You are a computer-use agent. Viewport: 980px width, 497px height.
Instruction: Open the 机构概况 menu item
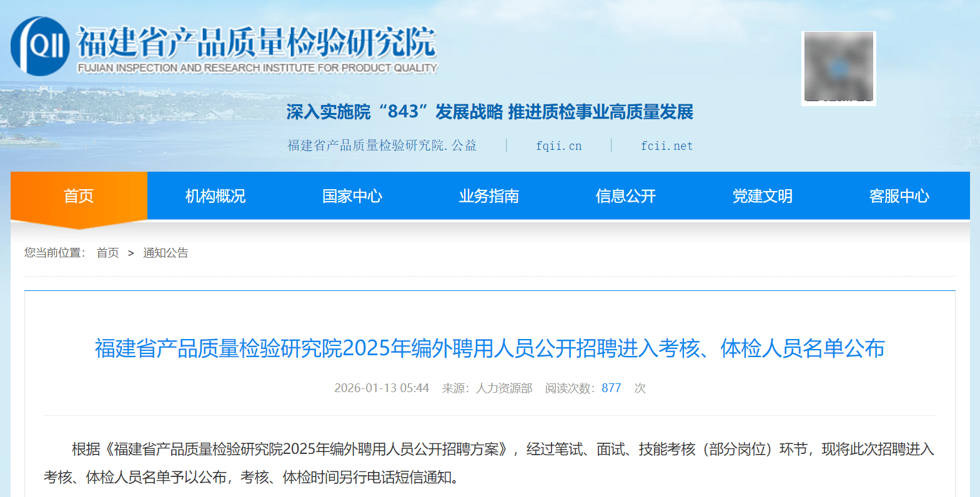pos(215,196)
